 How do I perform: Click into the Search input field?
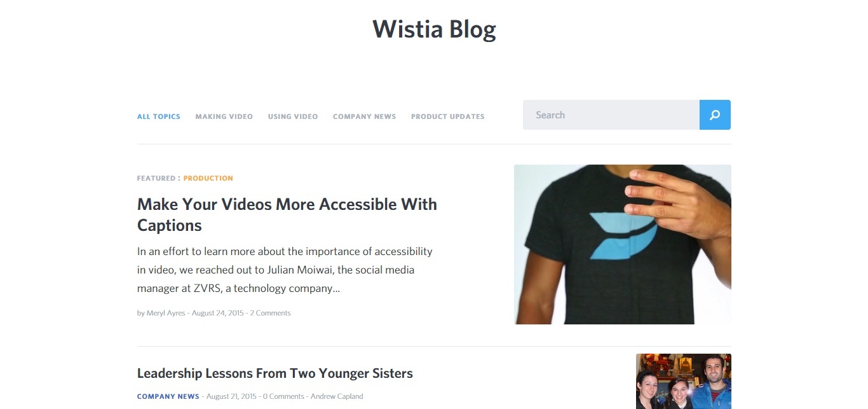[611, 114]
